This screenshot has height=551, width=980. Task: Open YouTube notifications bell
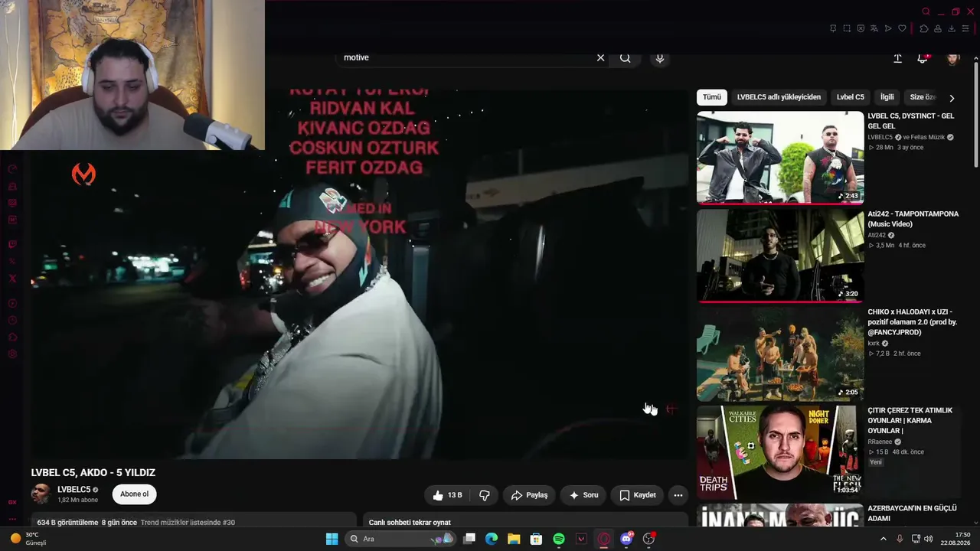(x=923, y=58)
